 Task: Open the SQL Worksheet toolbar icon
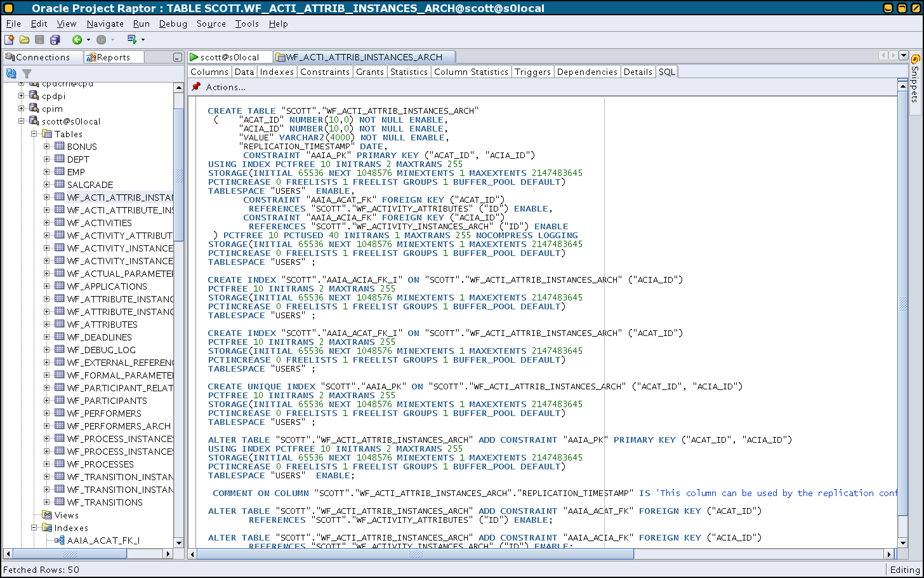[132, 39]
